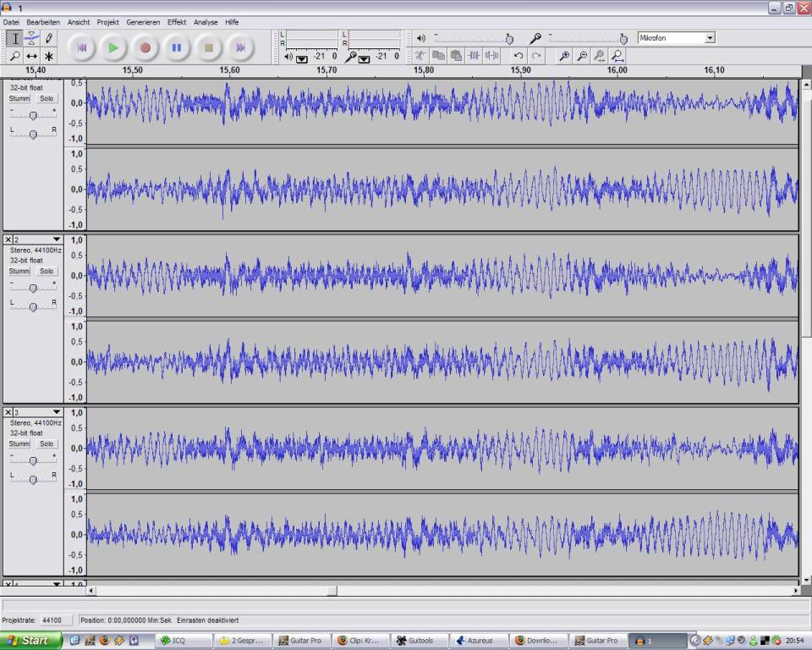This screenshot has width=812, height=650.
Task: Open the Generieren menu
Action: click(143, 22)
